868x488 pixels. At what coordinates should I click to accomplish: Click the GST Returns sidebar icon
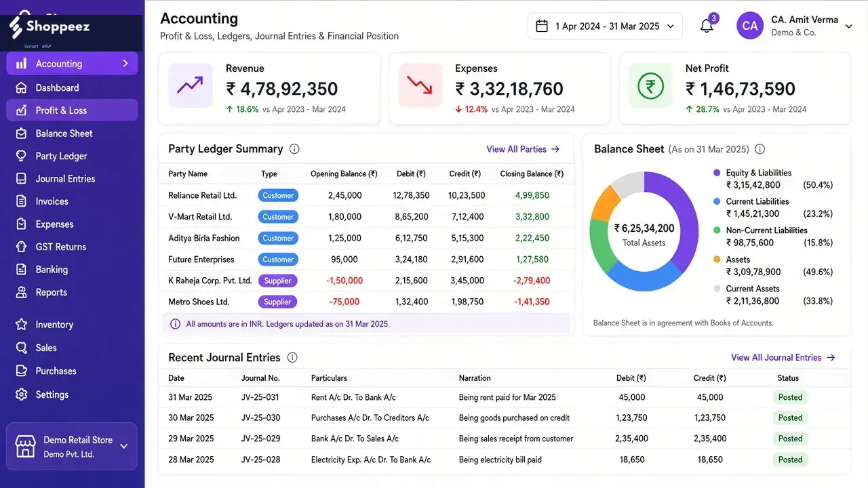(22, 247)
